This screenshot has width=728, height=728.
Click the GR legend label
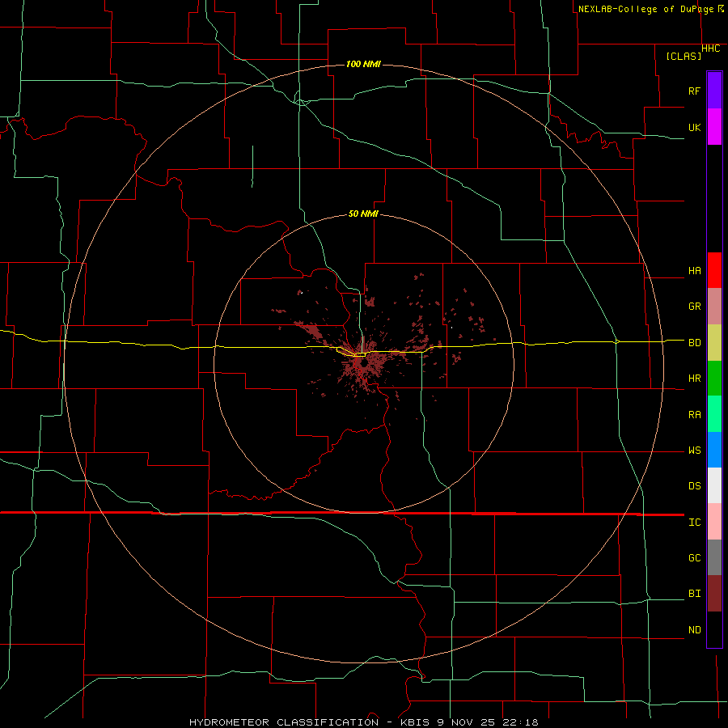tap(694, 307)
